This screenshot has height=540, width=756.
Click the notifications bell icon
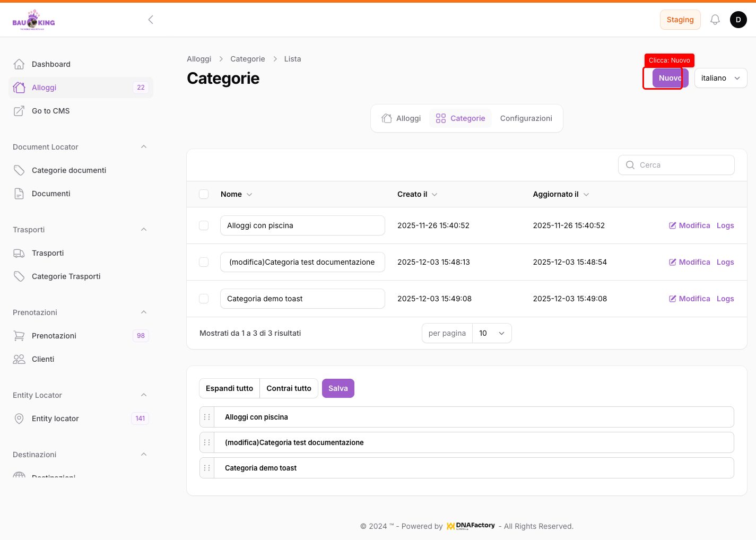click(715, 20)
